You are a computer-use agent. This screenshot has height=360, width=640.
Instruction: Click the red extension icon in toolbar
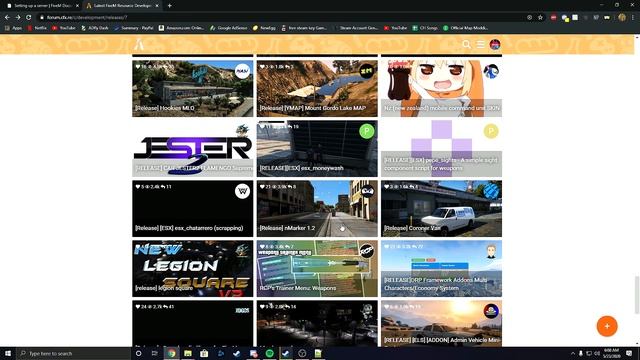[x=553, y=18]
